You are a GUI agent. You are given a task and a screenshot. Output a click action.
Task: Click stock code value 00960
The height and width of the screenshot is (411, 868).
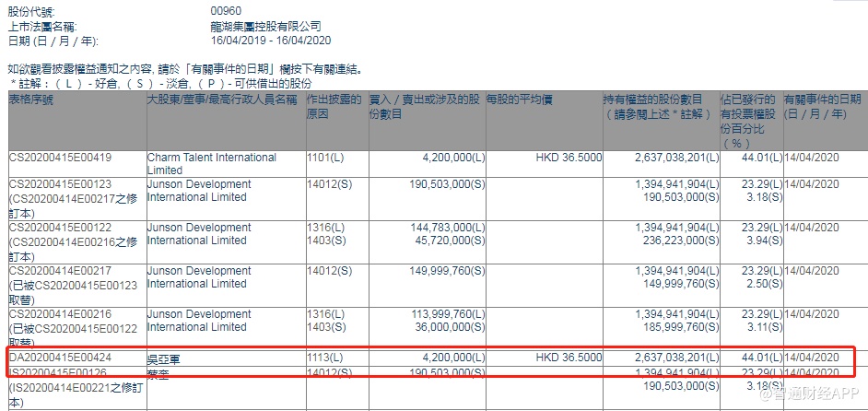click(x=226, y=11)
